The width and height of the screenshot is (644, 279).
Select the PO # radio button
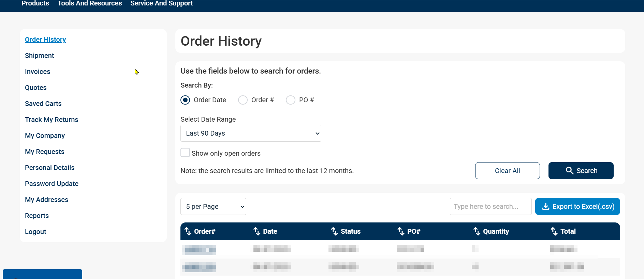point(291,100)
